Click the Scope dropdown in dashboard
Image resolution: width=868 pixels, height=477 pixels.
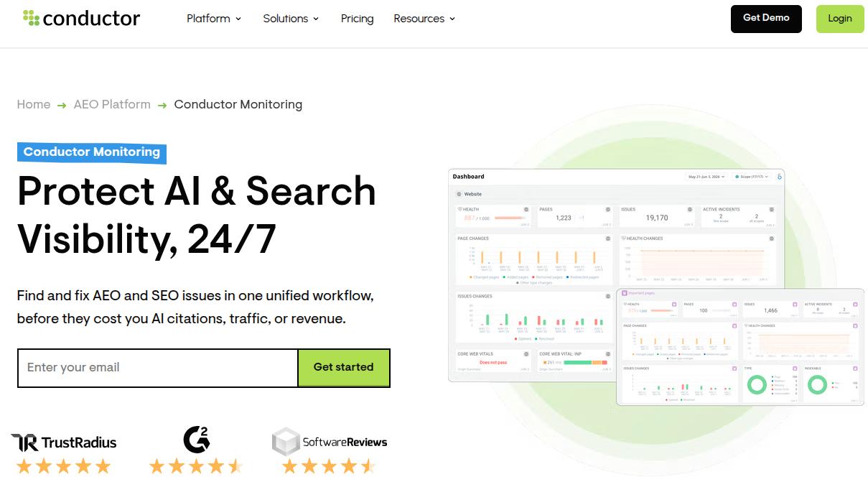[752, 177]
